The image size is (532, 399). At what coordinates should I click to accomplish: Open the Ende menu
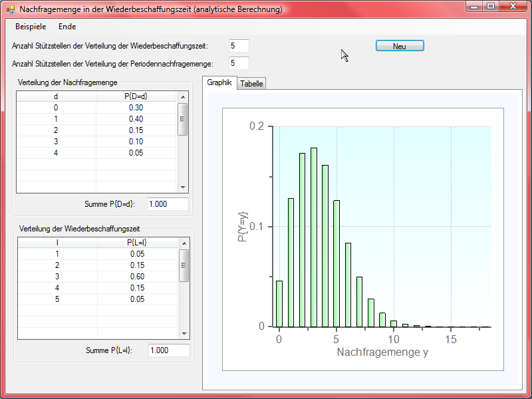pyautogui.click(x=67, y=27)
